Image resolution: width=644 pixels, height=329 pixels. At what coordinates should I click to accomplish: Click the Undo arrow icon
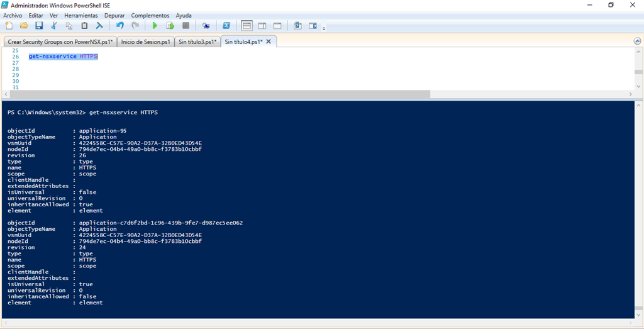(120, 26)
